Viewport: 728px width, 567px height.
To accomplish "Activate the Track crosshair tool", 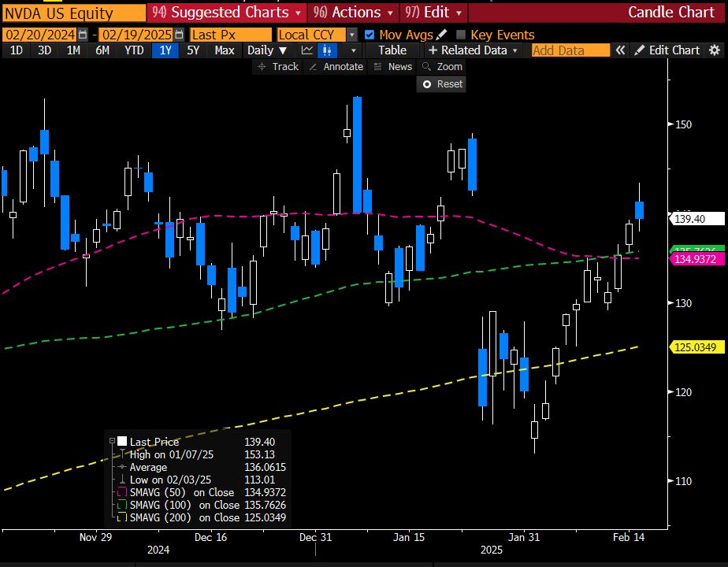I will (x=277, y=67).
